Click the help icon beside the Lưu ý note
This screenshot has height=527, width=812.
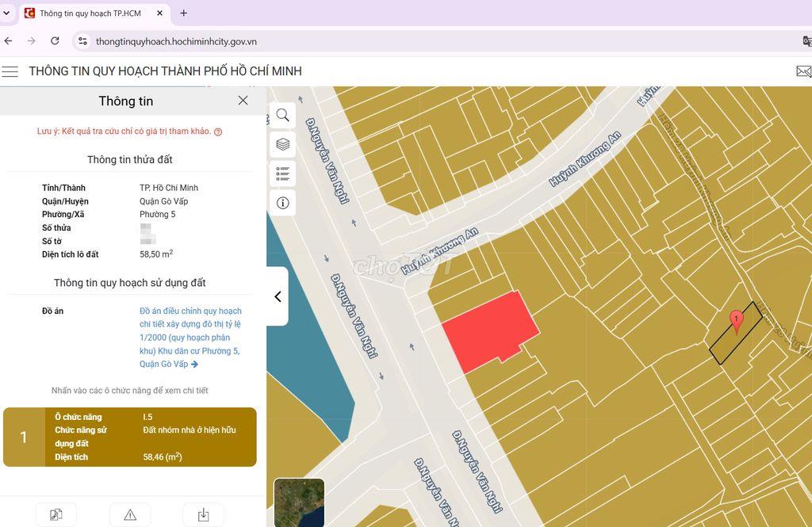tap(218, 132)
